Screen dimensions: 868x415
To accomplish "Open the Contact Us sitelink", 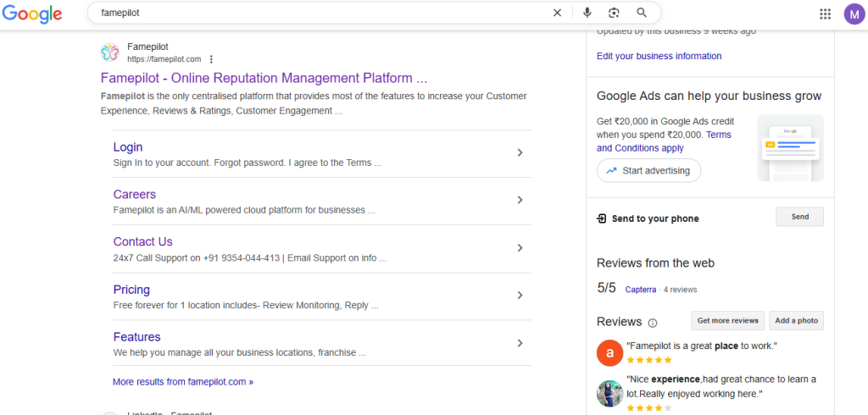I will (142, 242).
